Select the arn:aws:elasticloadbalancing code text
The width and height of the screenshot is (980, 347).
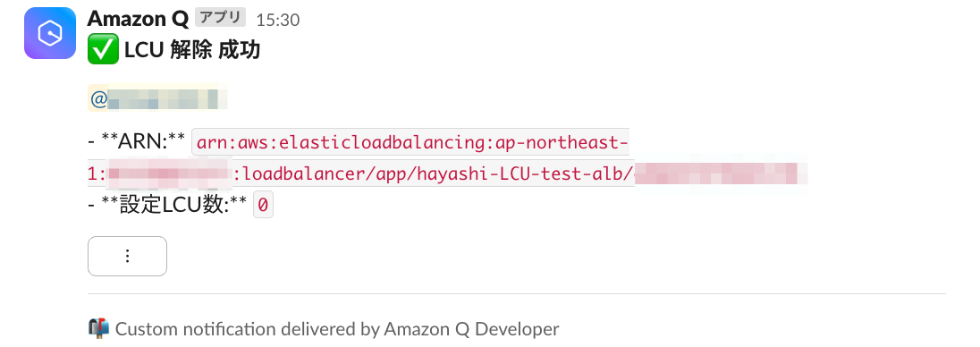pos(343,143)
